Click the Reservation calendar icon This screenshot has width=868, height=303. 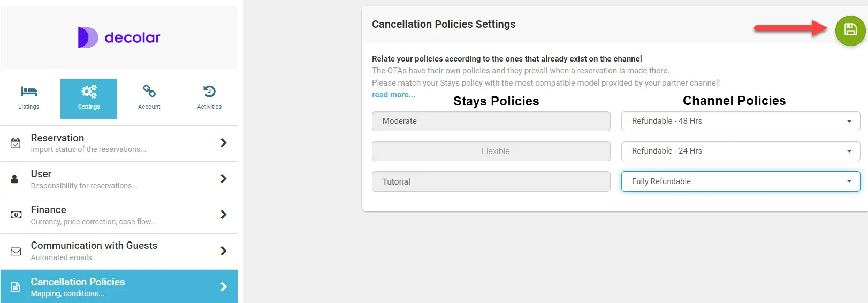16,143
